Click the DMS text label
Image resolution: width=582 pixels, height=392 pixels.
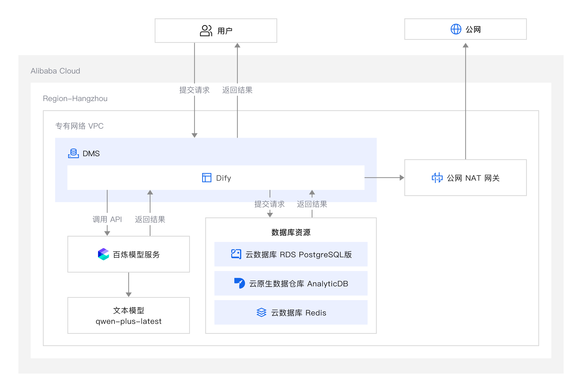pos(91,154)
